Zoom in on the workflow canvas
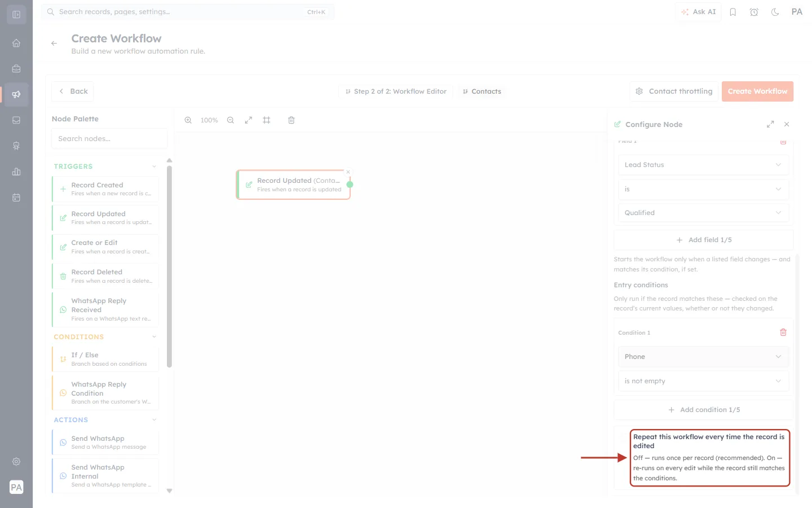Image resolution: width=812 pixels, height=508 pixels. click(x=188, y=120)
